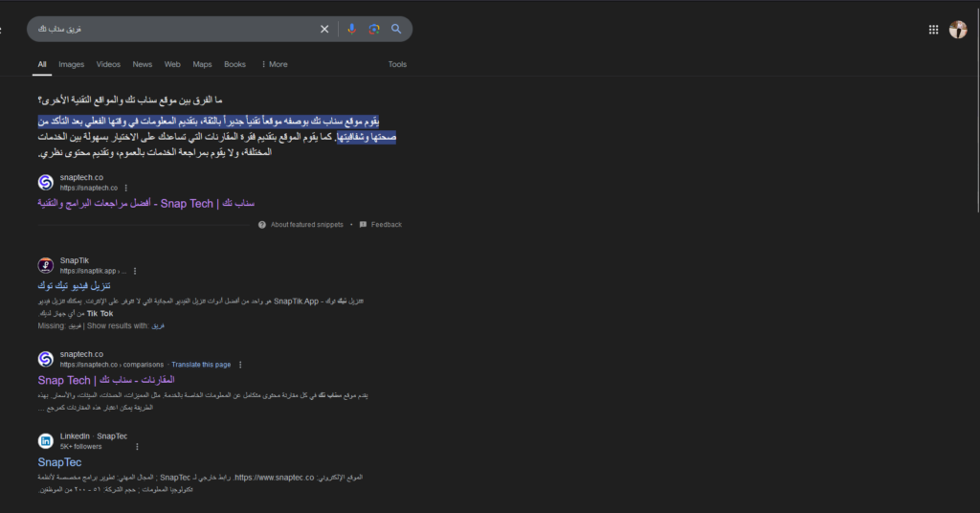Open three-dot menu beside featured snaptech.co URL

125,189
